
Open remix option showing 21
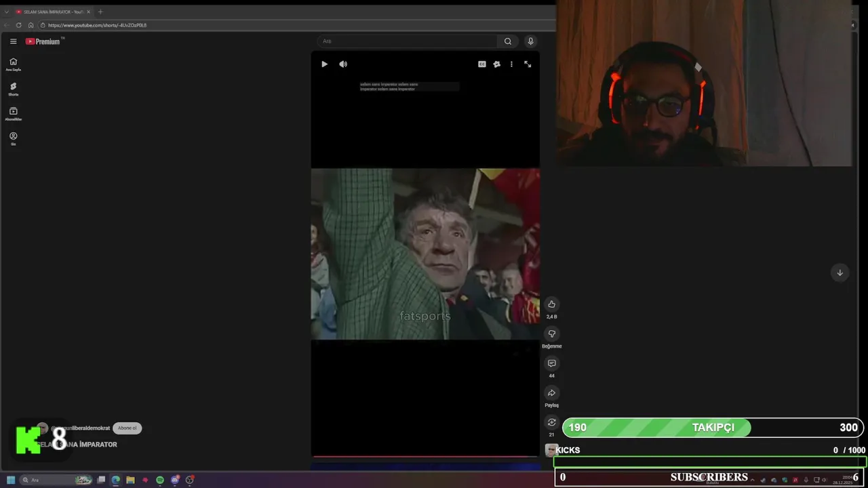[551, 422]
